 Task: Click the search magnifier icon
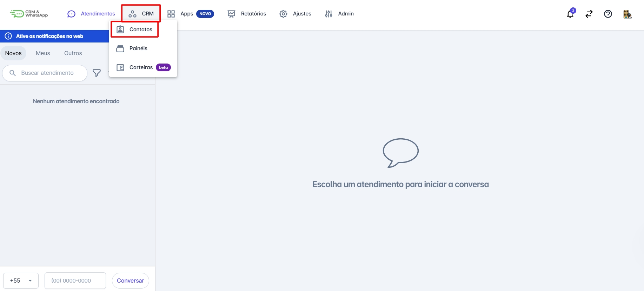tap(13, 73)
